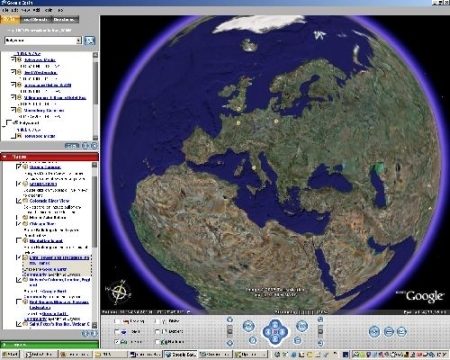The height and width of the screenshot is (360, 450).
Task: Select Google Earth taskbar button
Action: click(180, 354)
